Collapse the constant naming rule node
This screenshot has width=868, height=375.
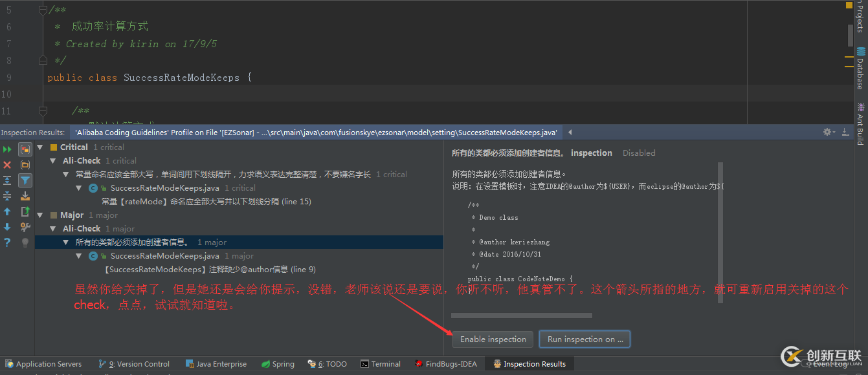coord(66,175)
